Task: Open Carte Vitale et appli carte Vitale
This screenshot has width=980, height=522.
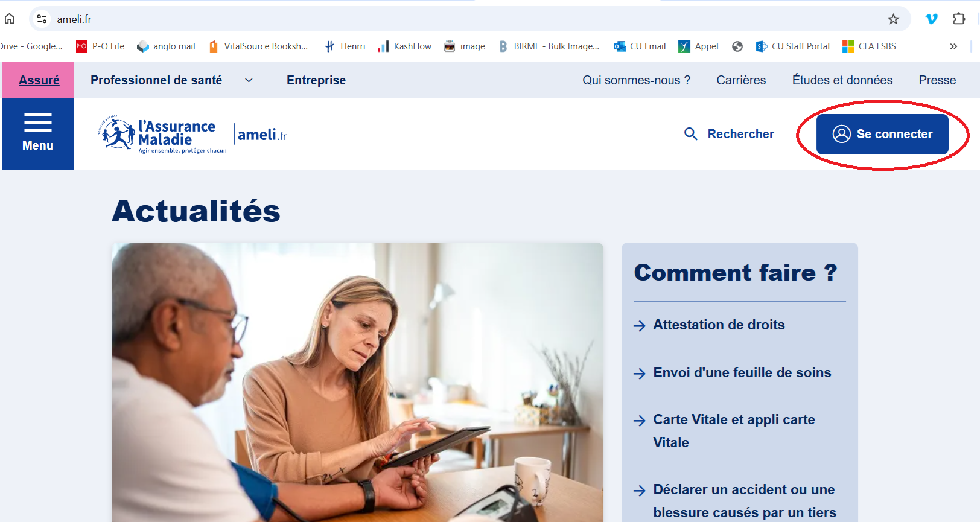Action: [734, 431]
